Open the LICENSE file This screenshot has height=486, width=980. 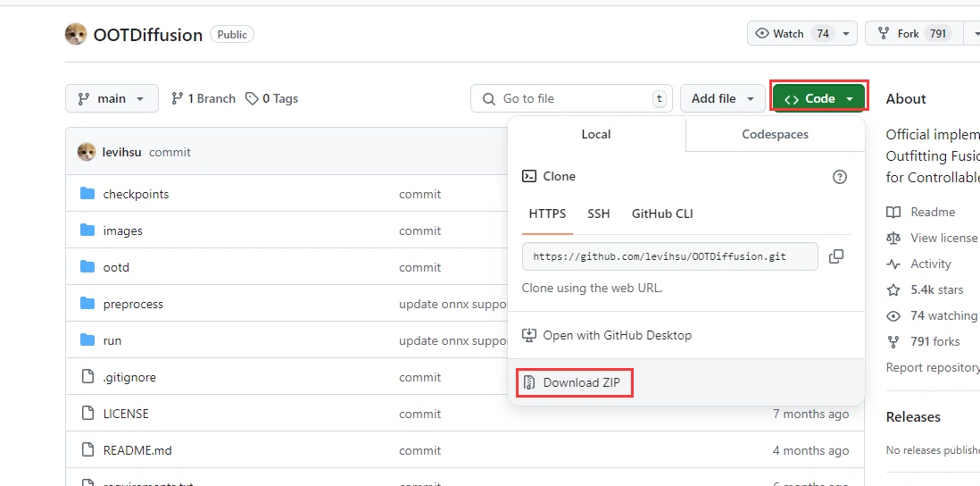click(126, 414)
